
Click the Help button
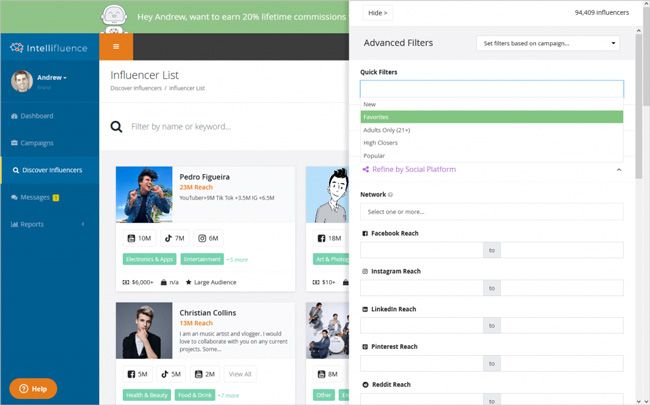(33, 388)
